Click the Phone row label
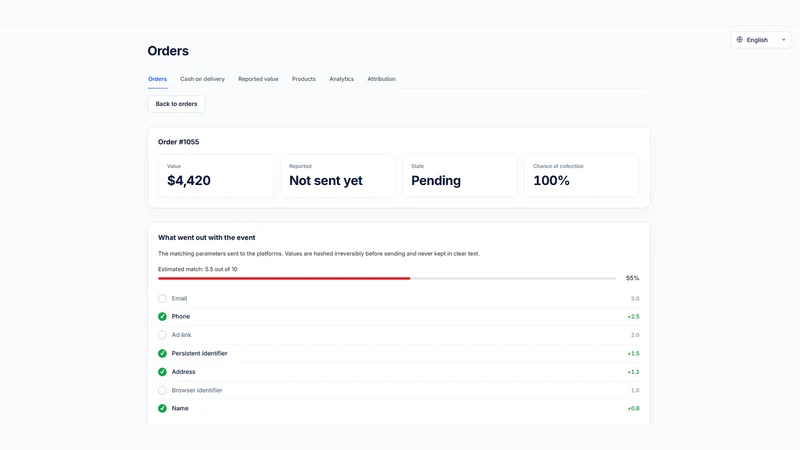800x450 pixels. click(x=181, y=316)
